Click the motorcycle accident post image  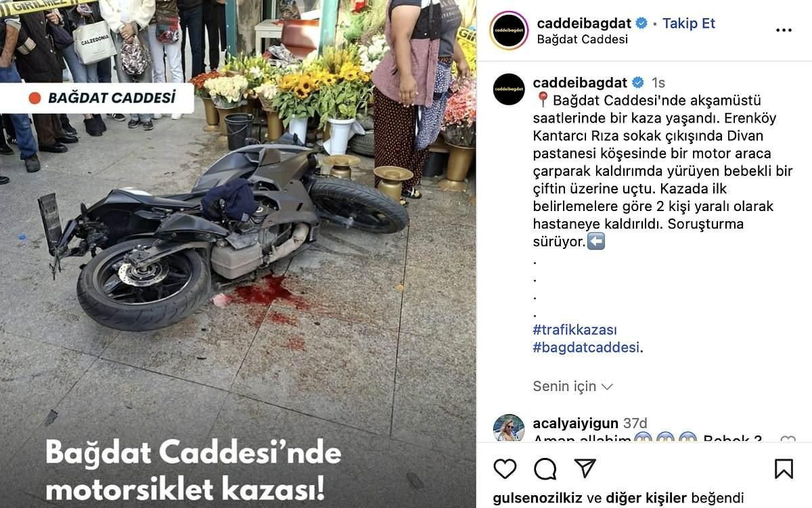238,254
